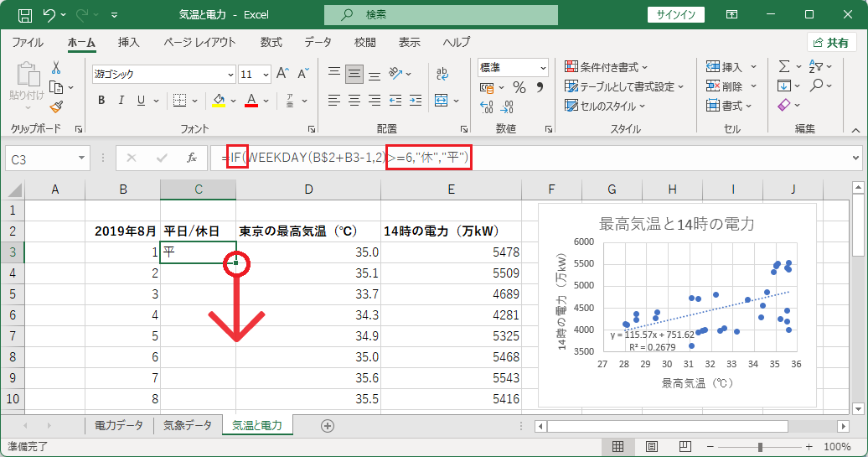
Task: Open the font name 游ゴシック dropdown
Action: (231, 75)
